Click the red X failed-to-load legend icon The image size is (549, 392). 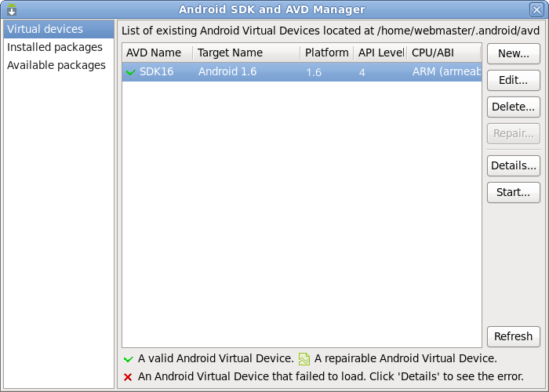click(128, 377)
